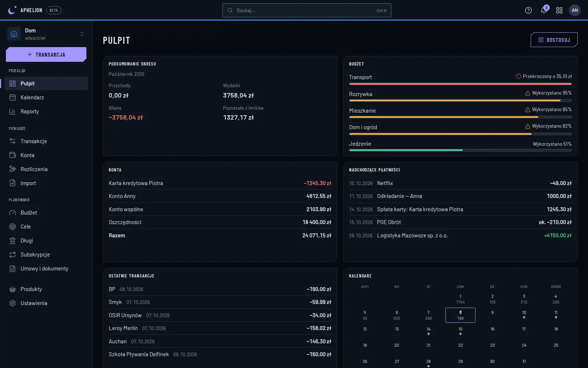This screenshot has width=588, height=368.
Task: Click the Konta wallet icon
Action: point(12,155)
